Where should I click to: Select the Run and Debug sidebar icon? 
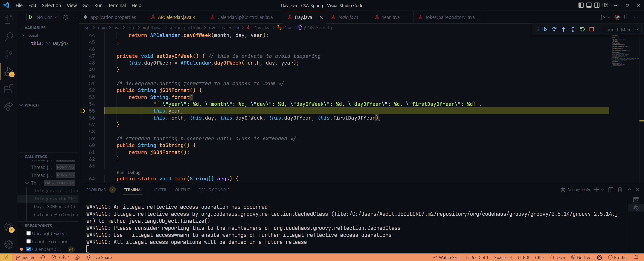9,71
